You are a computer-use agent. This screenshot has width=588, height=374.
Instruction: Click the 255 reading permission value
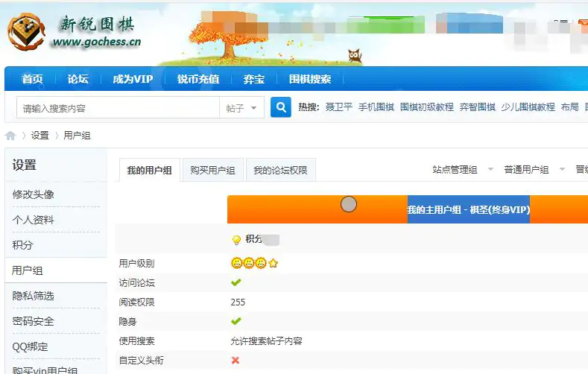[238, 302]
